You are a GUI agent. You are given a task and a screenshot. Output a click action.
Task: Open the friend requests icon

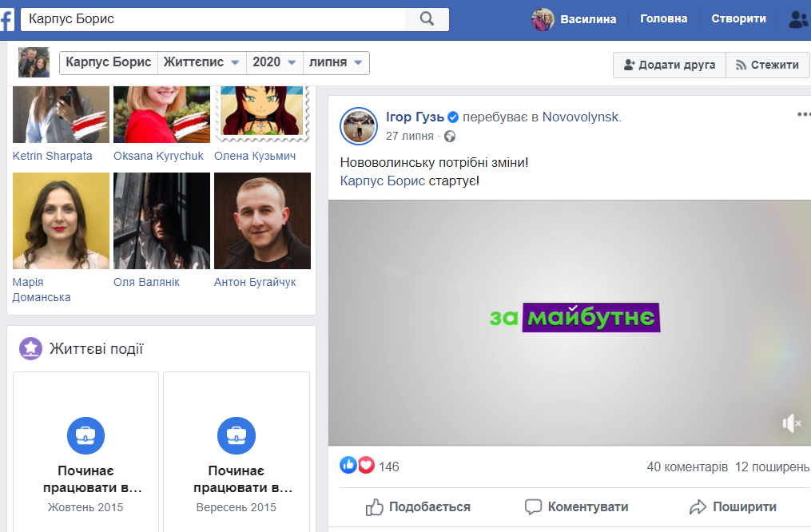(797, 19)
